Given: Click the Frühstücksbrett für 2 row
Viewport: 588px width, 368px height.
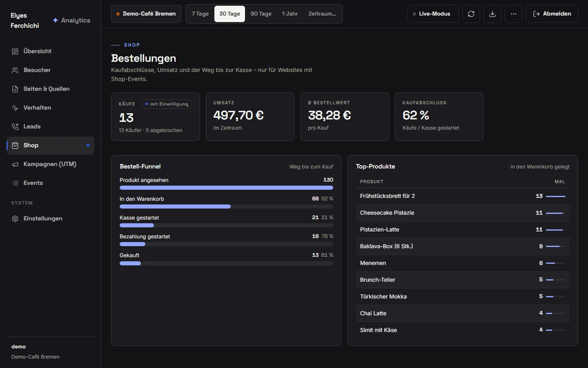Looking at the screenshot, I should pyautogui.click(x=463, y=196).
